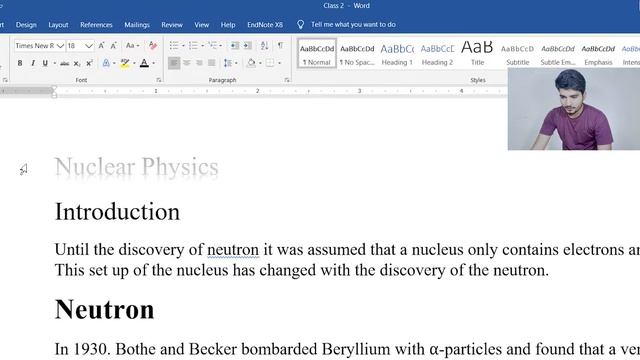Open borders dropdown arrow

[x=279, y=63]
